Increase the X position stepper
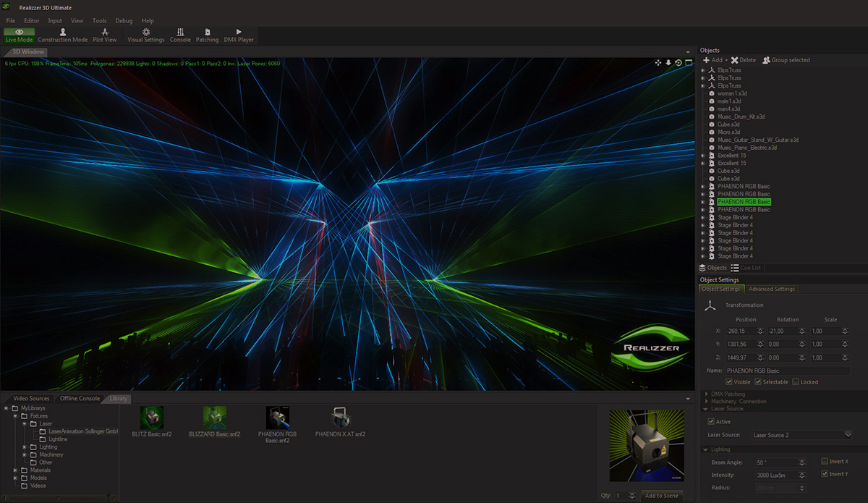Image resolution: width=868 pixels, height=503 pixels. pyautogui.click(x=759, y=329)
